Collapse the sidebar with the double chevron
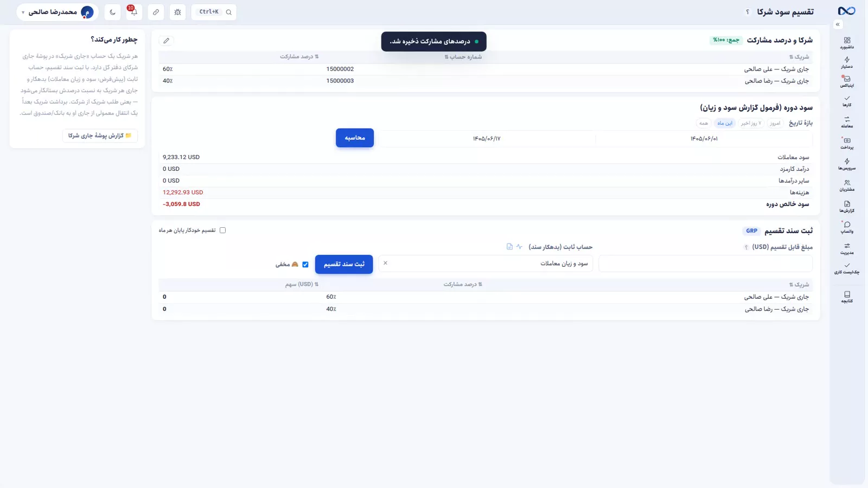Image resolution: width=868 pixels, height=488 pixels. coord(838,24)
